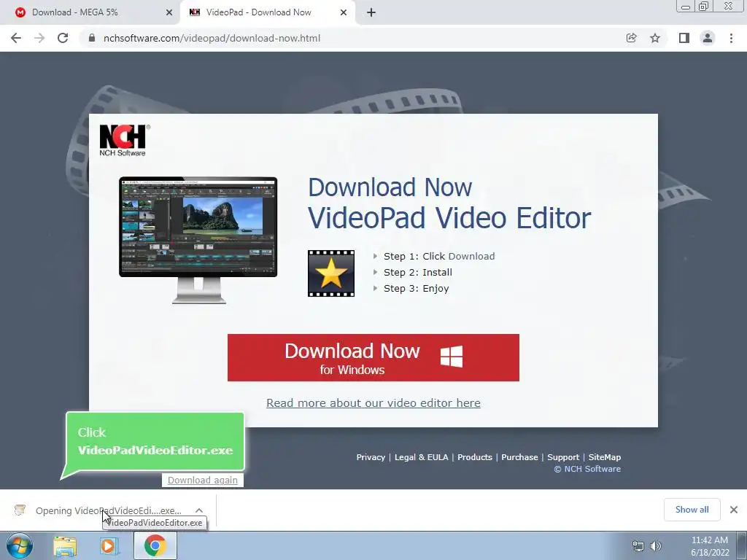
Task: Click Step 2: Install text
Action: click(x=418, y=273)
